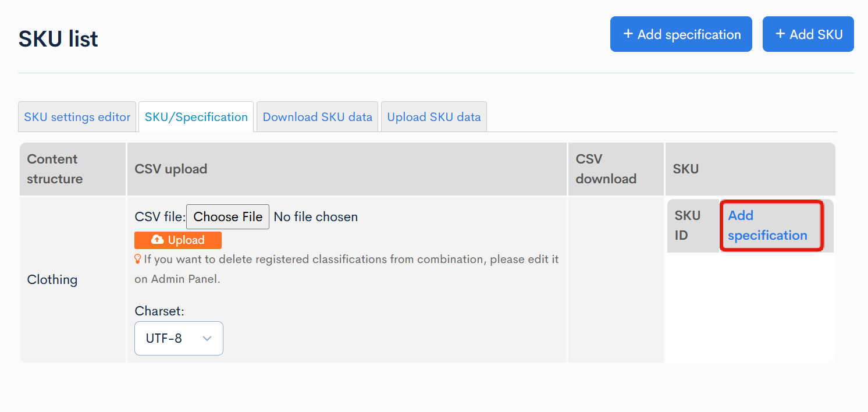Go to the Upload SKU data tab
The image size is (868, 412).
tap(434, 117)
